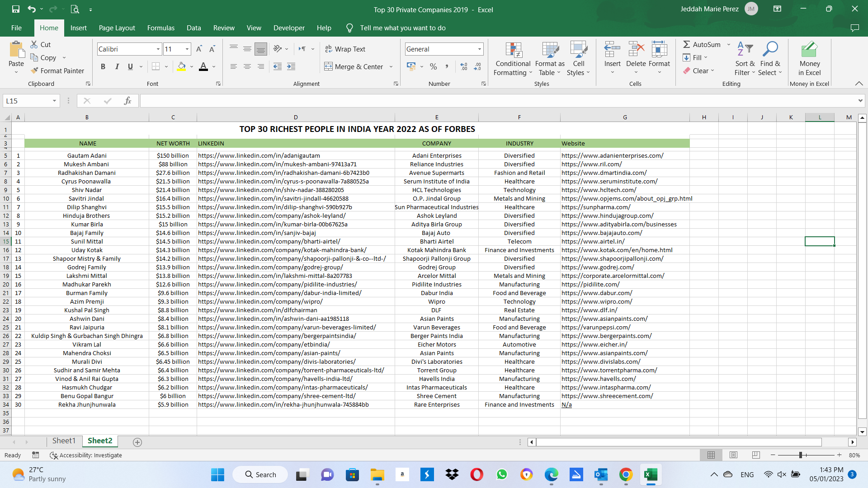
Task: Toggle Align Left alignment
Action: click(233, 66)
